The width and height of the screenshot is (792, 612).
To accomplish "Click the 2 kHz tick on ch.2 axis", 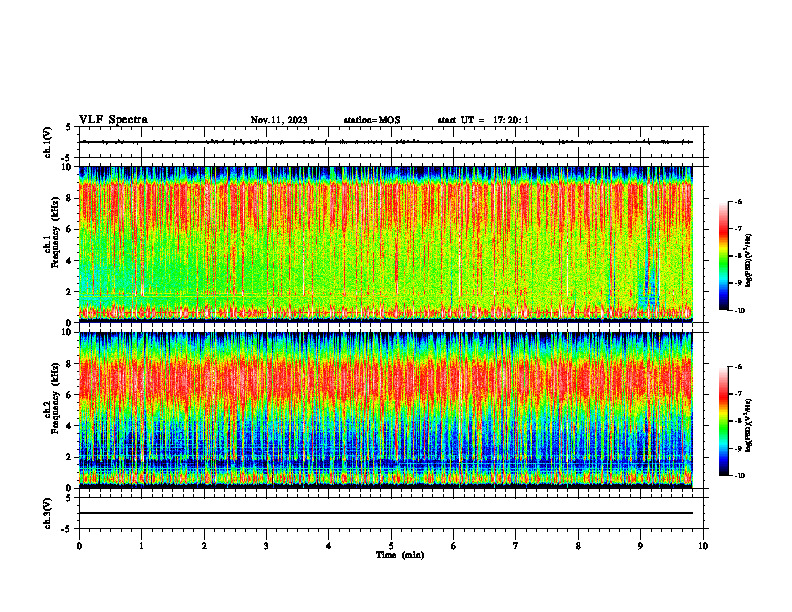I will tap(70, 457).
